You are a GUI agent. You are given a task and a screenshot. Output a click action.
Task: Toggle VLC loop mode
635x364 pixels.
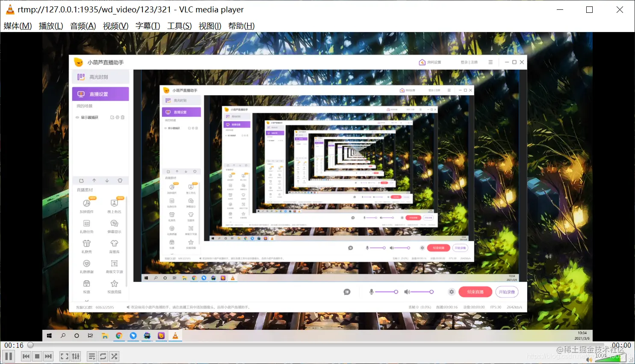point(103,356)
